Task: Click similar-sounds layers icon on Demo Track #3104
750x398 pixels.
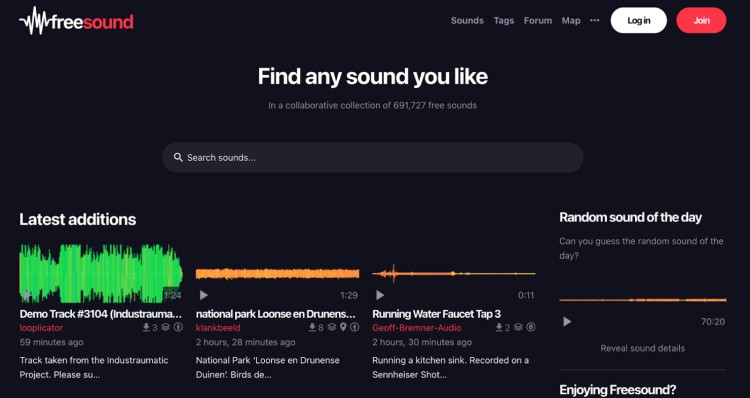Action: [x=165, y=328]
